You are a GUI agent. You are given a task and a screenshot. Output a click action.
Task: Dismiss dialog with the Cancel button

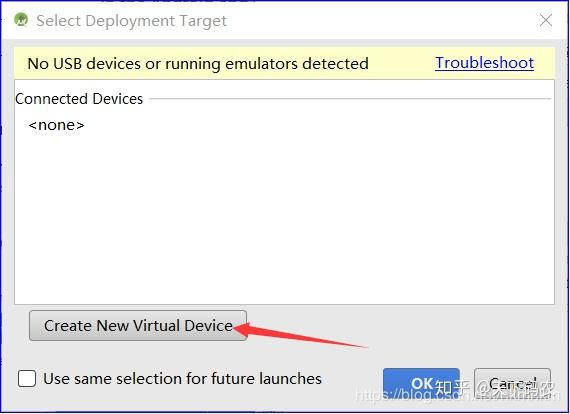512,385
